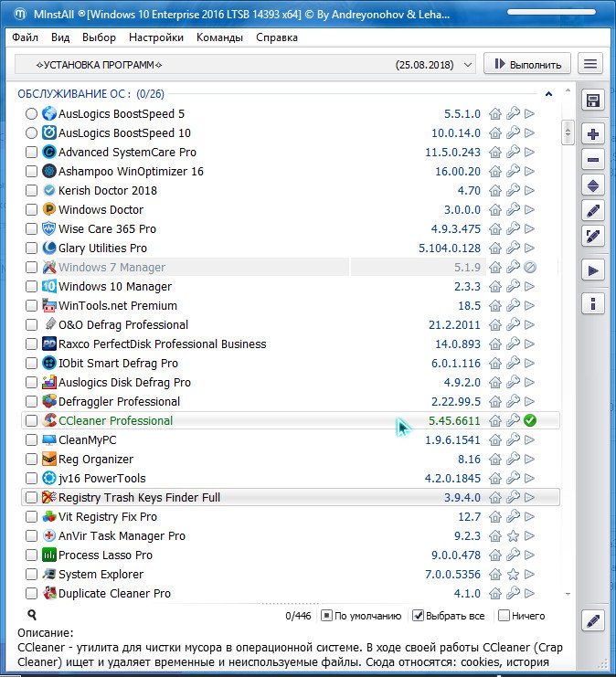Screen dimensions: 616x677
Task: Toggle the 'По умолчанию' checkbox
Action: [x=326, y=616]
